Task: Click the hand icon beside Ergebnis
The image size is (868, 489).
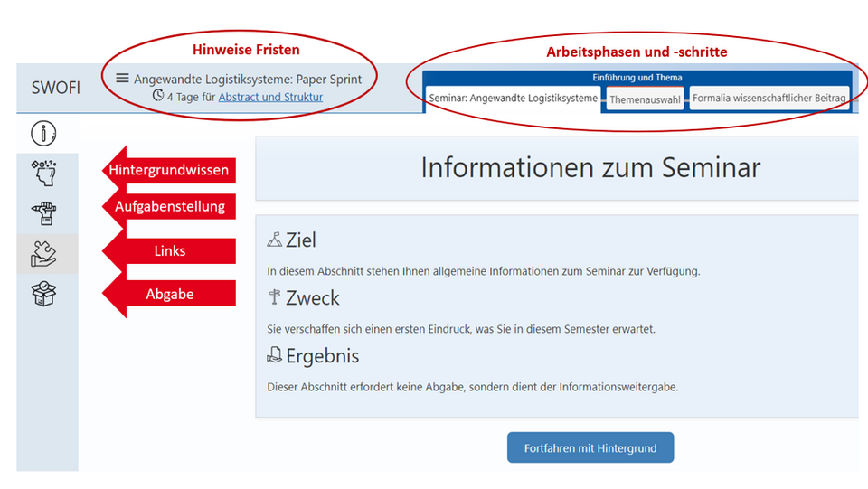Action: click(275, 356)
